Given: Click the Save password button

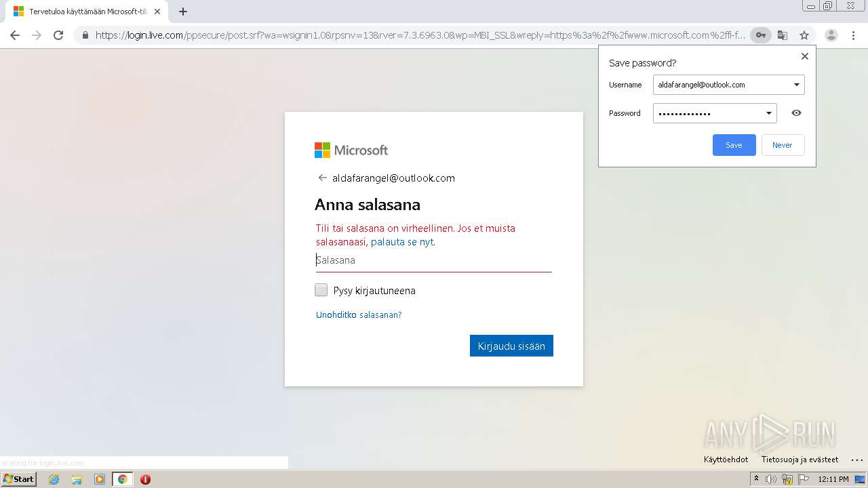Looking at the screenshot, I should pyautogui.click(x=734, y=145).
